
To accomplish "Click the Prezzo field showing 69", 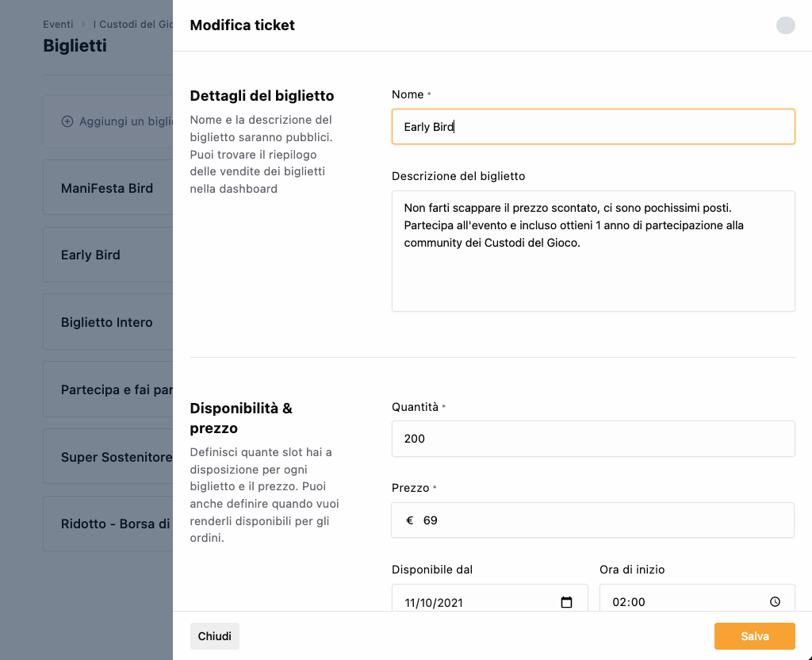I will pyautogui.click(x=593, y=520).
